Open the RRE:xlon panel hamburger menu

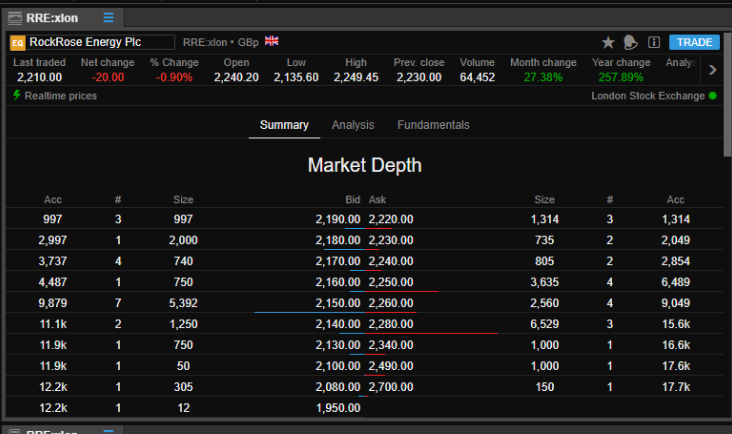108,18
